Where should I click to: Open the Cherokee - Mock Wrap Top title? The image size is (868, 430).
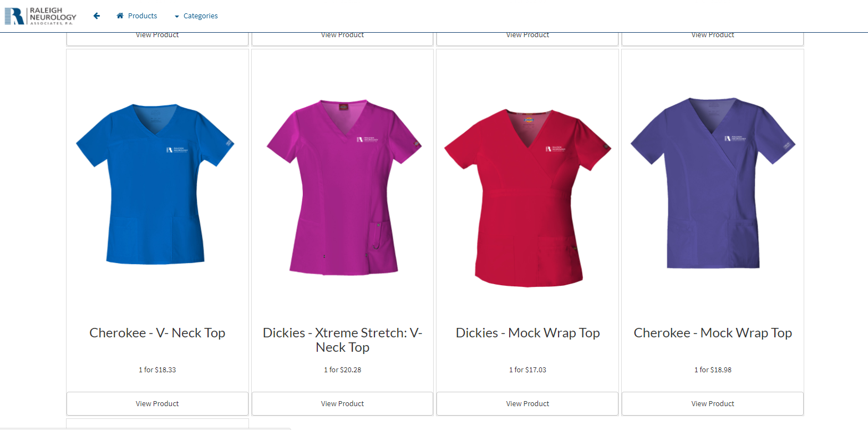[713, 333]
